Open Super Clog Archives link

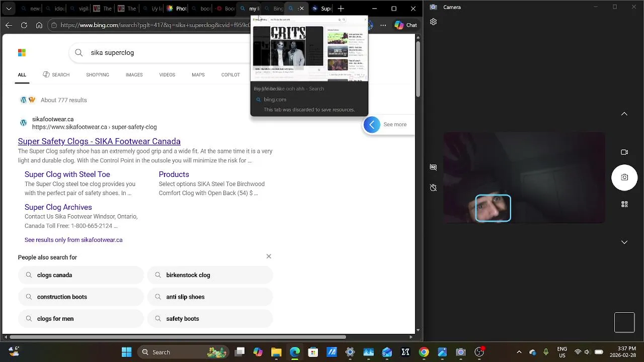point(58,207)
